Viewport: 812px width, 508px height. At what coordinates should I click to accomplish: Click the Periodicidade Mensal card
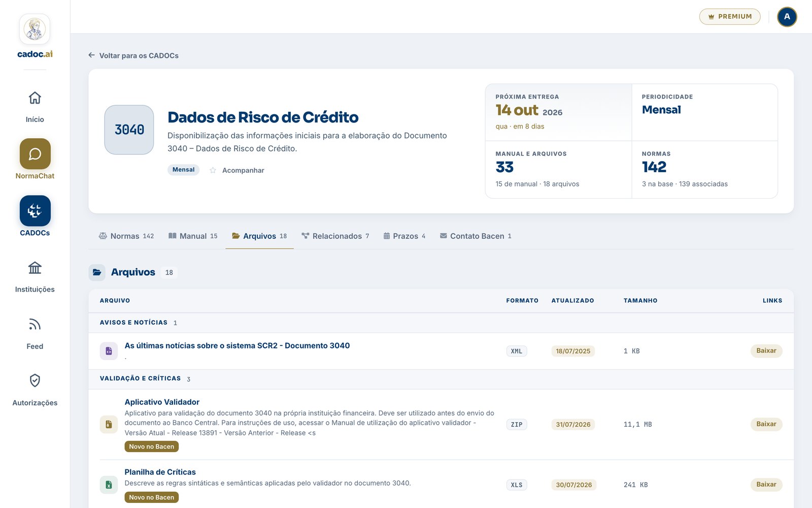coord(705,112)
